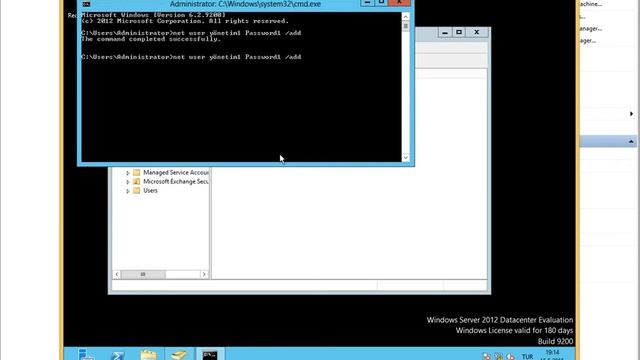Click the '(c) 2012 Microsoft Corporation' copyright line
Image resolution: width=640 pixels, height=360 pixels.
coord(184,21)
